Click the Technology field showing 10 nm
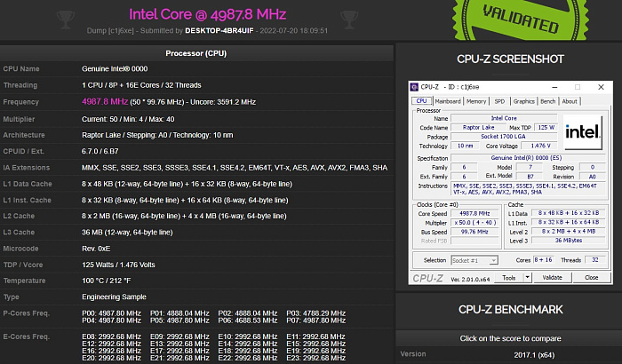Screen dimensions: 622x364 point(465,146)
